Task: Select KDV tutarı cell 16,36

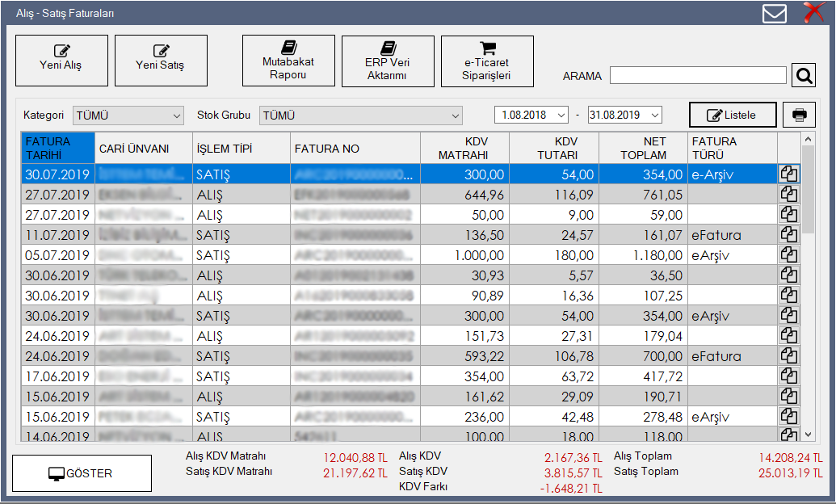Action: click(x=554, y=296)
